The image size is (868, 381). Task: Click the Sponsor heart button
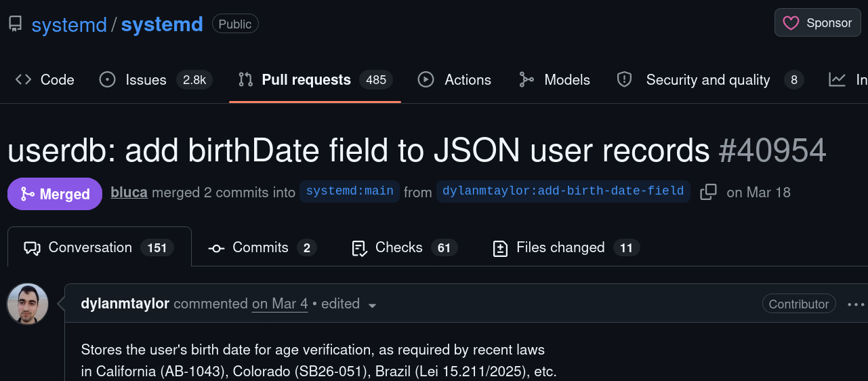(x=817, y=23)
